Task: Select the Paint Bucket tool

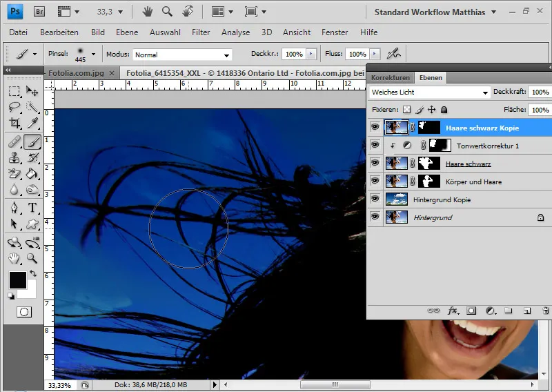Action: (x=32, y=173)
